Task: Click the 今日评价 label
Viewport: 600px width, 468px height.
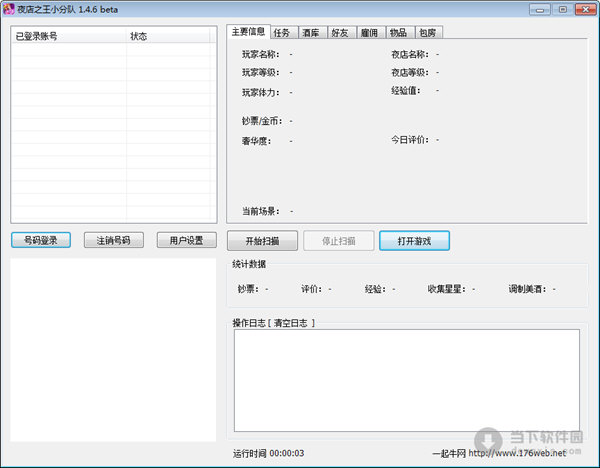Action: 410,140
